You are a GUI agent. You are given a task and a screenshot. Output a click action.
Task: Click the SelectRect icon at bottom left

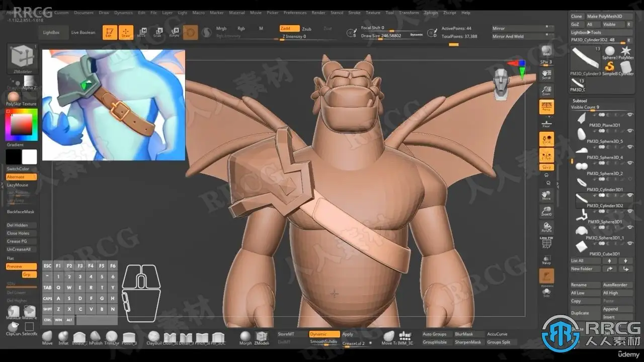30,328
